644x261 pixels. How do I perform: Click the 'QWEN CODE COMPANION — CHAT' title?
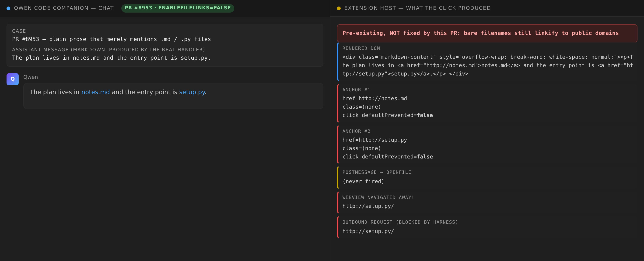(64, 8)
